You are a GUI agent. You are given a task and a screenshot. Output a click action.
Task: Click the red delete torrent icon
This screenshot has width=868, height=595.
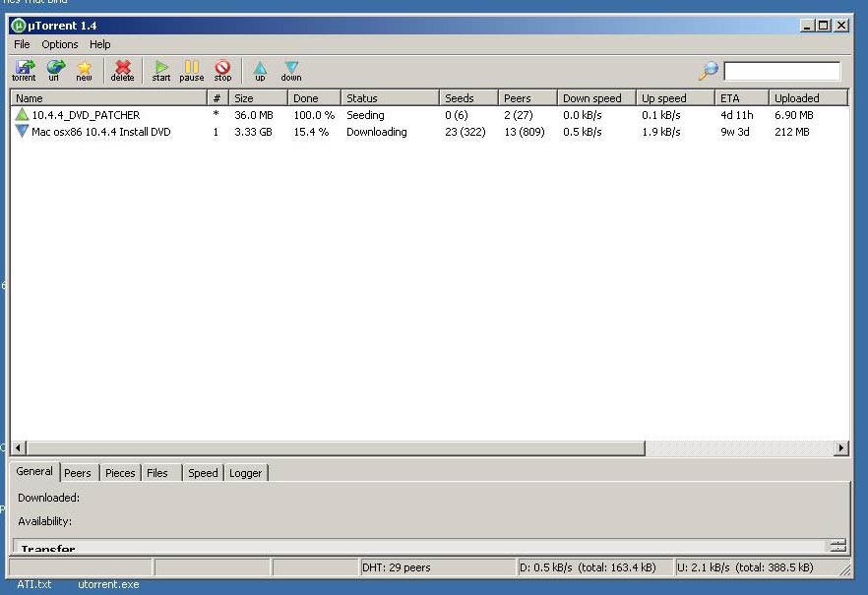pos(122,70)
